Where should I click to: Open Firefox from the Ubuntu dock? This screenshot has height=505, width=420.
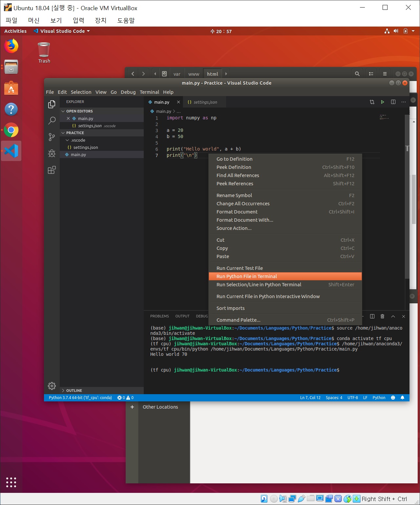click(x=11, y=46)
